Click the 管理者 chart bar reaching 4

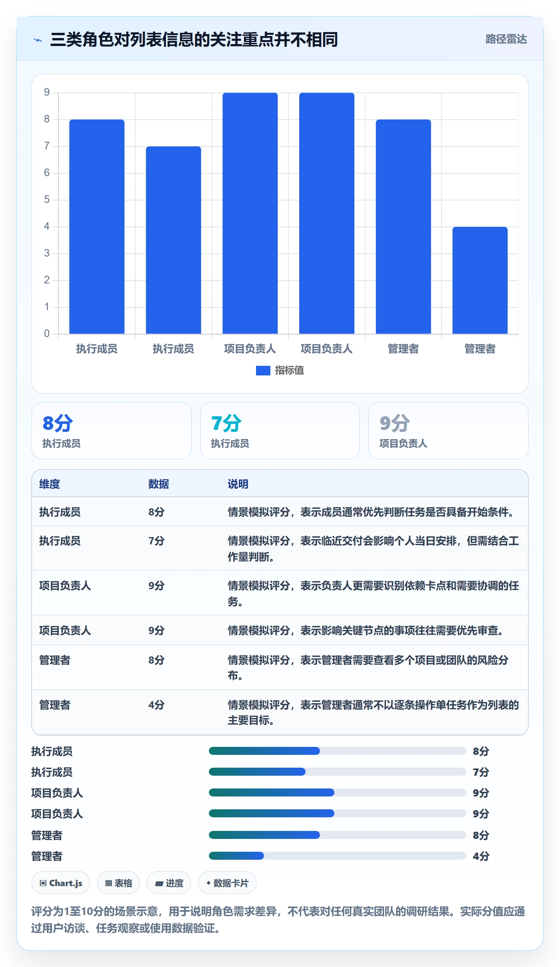pyautogui.click(x=480, y=280)
